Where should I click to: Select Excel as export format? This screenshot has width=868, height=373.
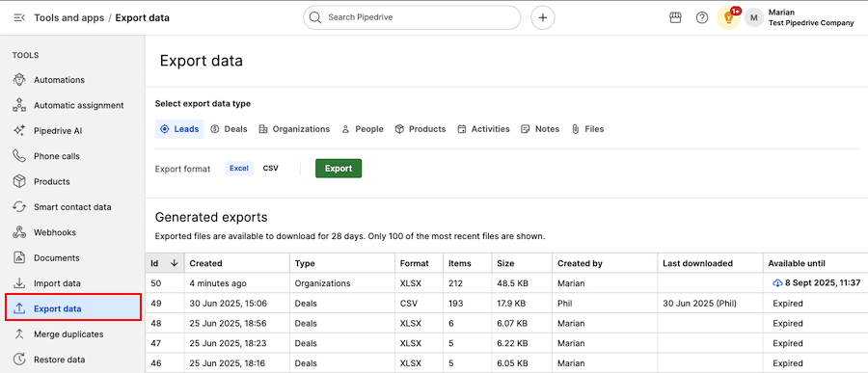point(239,169)
